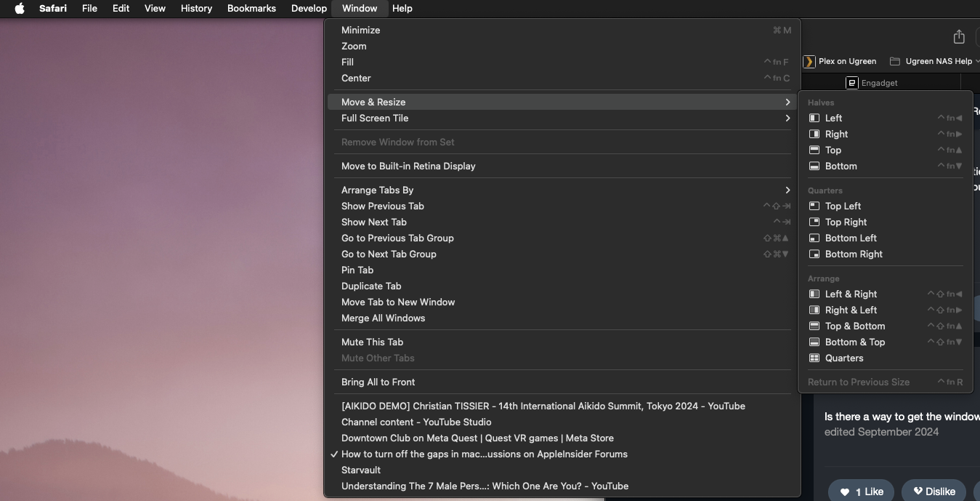
Task: Choose Merge All Windows menu item
Action: 383,318
